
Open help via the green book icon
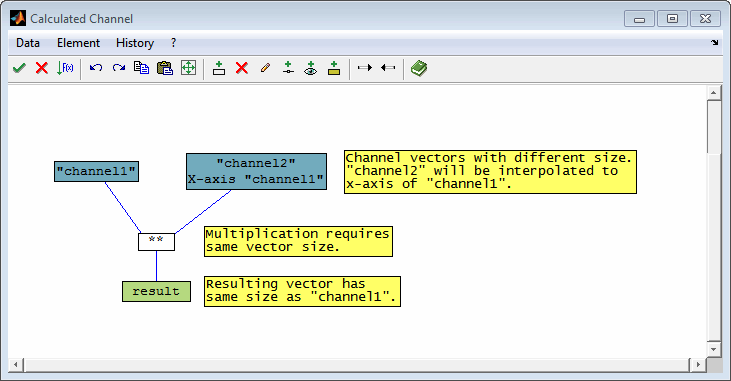419,69
